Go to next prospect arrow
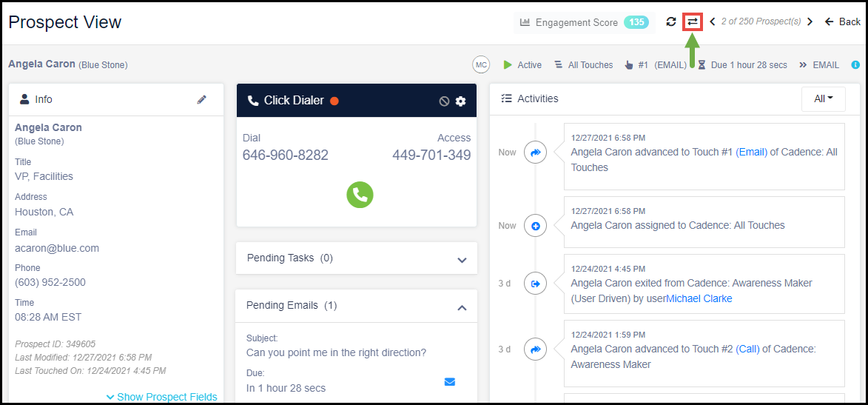This screenshot has height=405, width=868. point(810,21)
